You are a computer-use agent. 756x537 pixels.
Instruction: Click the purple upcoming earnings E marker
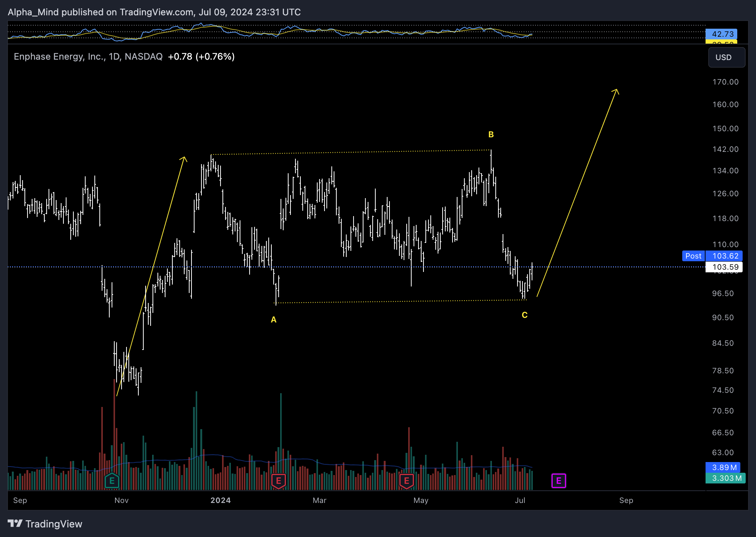(559, 481)
